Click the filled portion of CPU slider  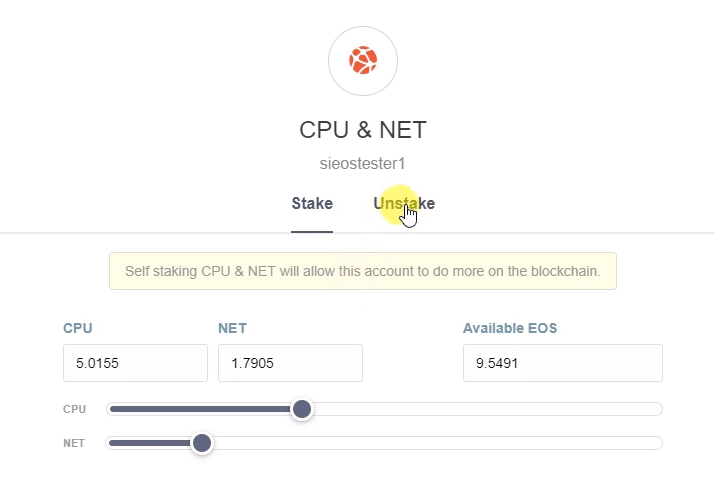point(200,409)
